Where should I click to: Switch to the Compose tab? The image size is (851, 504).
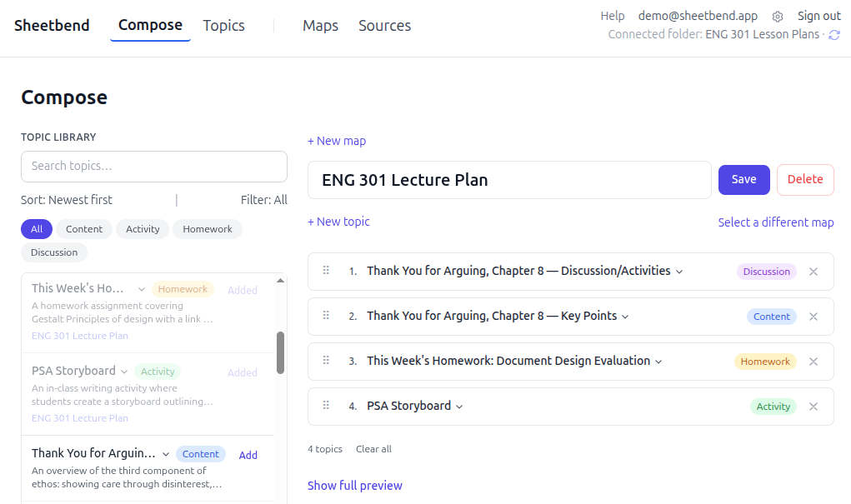click(x=150, y=26)
